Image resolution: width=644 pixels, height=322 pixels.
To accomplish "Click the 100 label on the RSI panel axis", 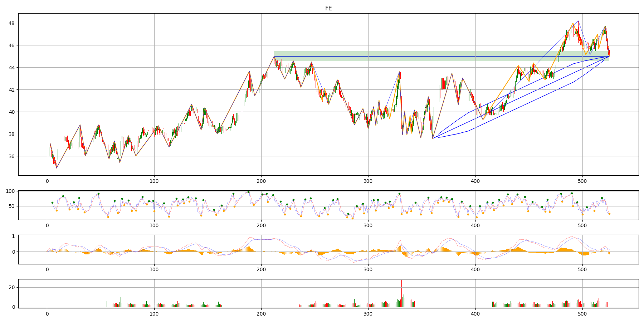I will pyautogui.click(x=10, y=191).
